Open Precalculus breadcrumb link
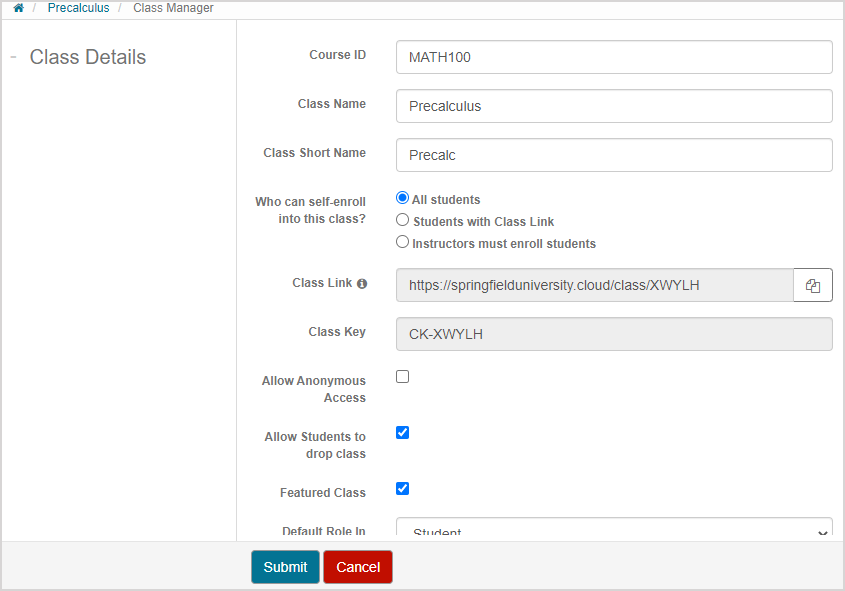Screen dimensions: 845x591 78,8
